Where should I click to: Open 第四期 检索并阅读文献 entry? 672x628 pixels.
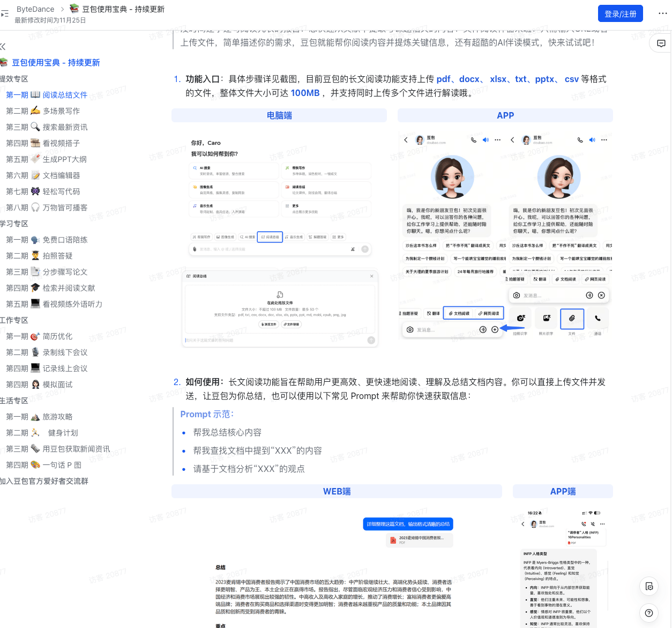point(50,288)
